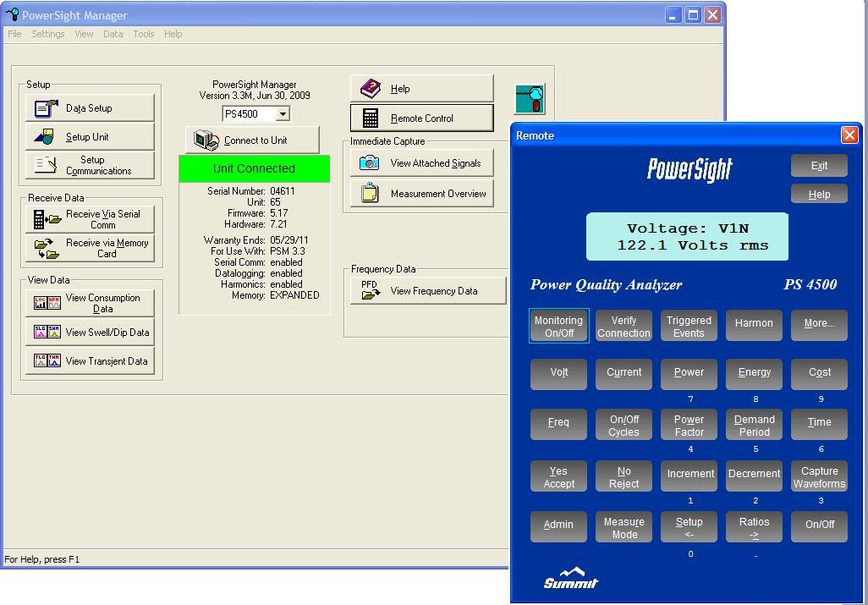Click the Setup Communications icon

[46, 165]
